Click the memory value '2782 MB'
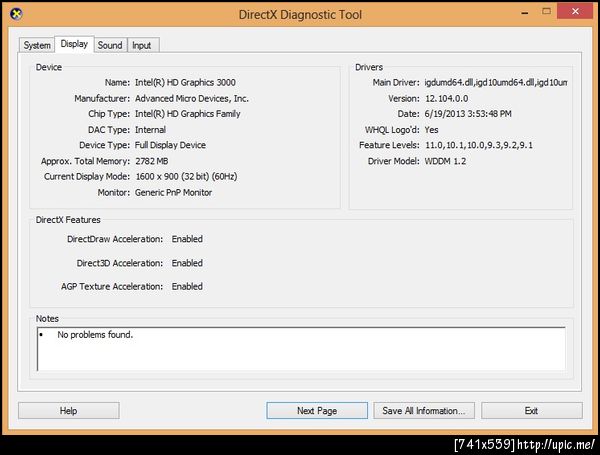Viewport: 600px width, 455px height. point(152,161)
